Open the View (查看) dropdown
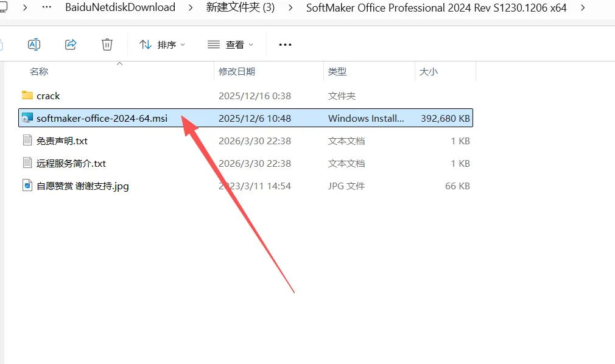This screenshot has width=615, height=364. 230,44
